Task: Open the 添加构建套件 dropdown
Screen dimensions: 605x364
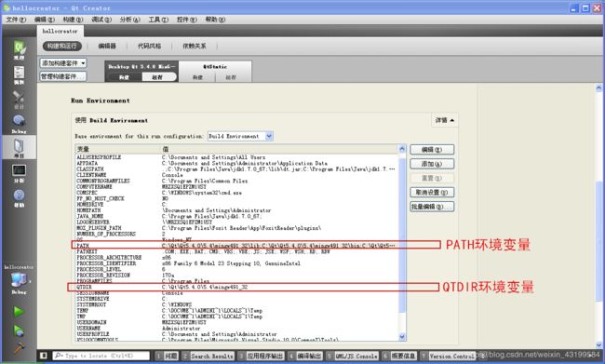Action: [63, 63]
